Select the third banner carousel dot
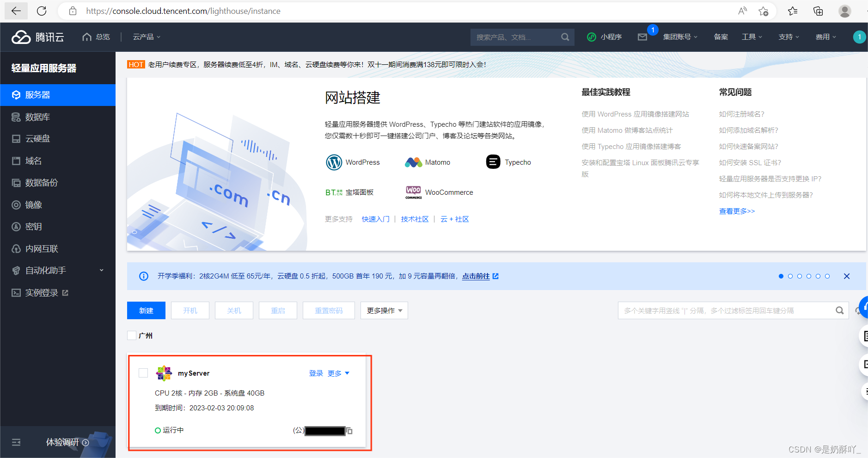 (800, 276)
